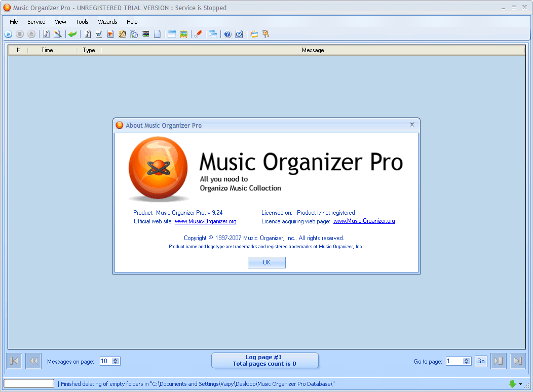The height and width of the screenshot is (392, 533).
Task: Click the Log page #1 button
Action: click(264, 361)
